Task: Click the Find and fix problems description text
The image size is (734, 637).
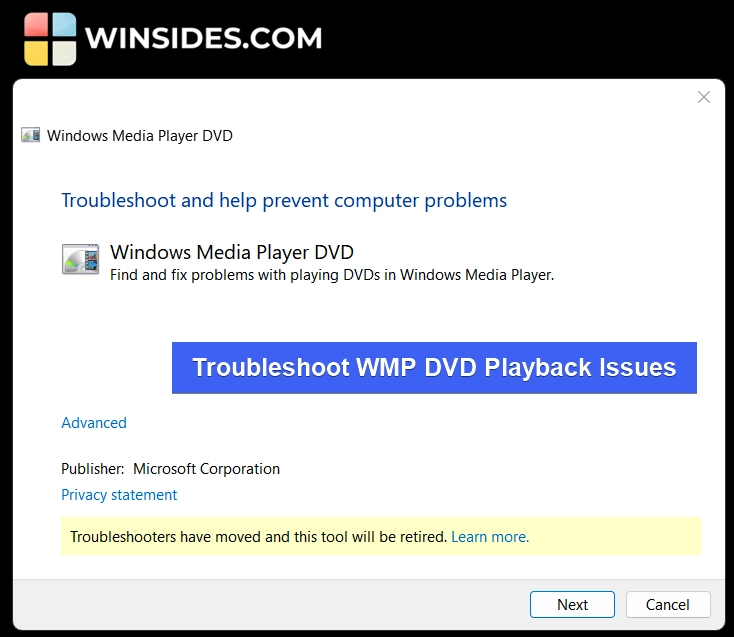Action: tap(332, 275)
